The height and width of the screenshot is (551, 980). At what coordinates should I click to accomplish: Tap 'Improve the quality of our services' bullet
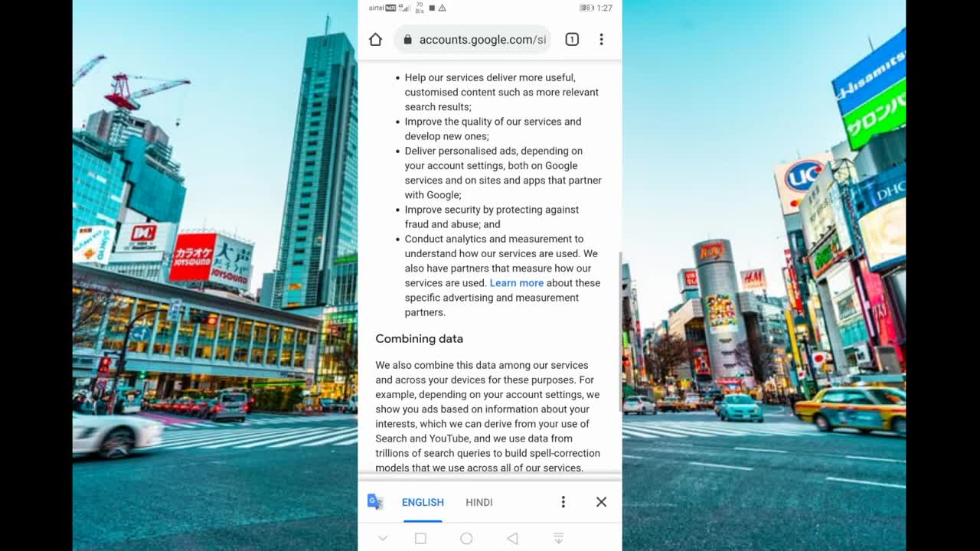pos(493,129)
